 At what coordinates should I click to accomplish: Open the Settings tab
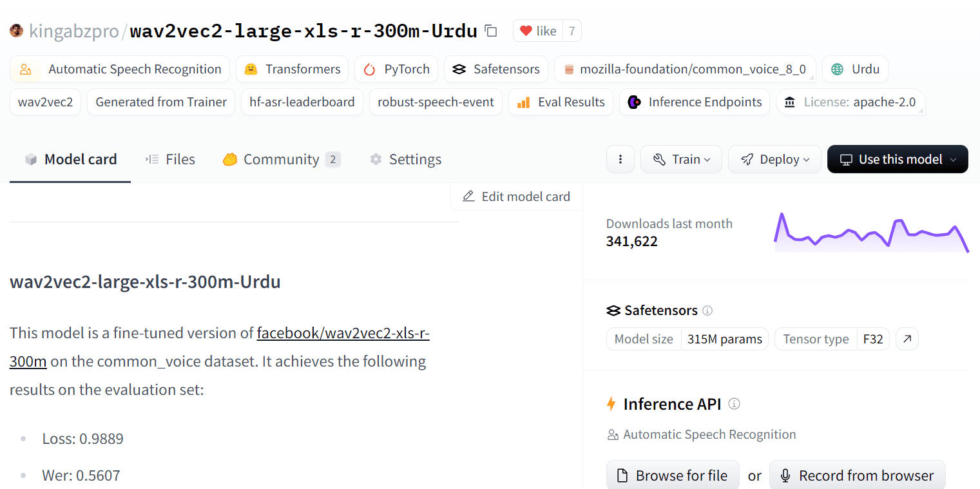[x=405, y=159]
